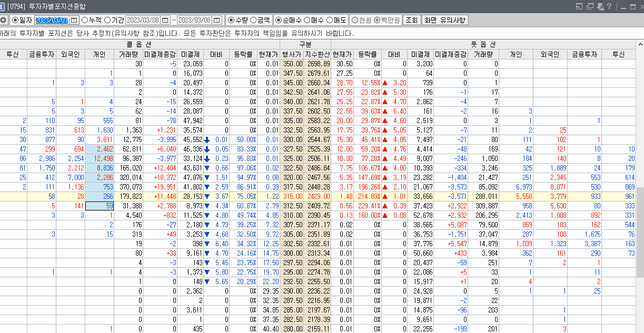Choose the 매도 radio button
The image size is (644, 333).
tap(330, 21)
